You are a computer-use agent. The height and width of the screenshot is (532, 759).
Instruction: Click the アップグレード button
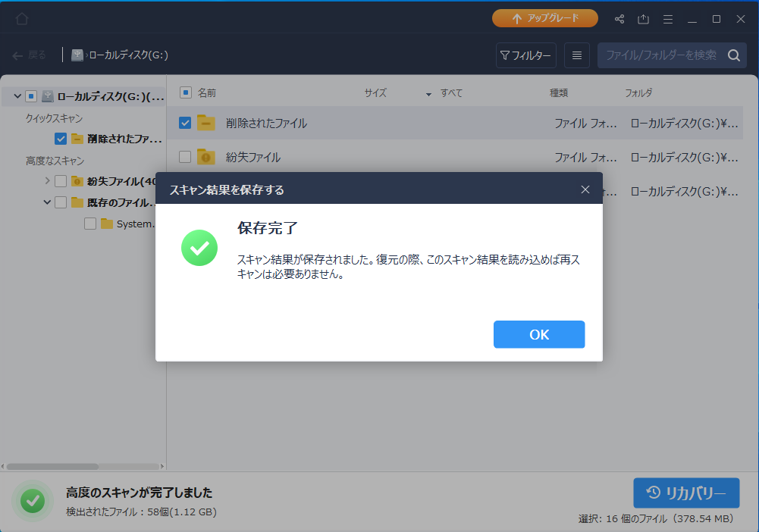(544, 18)
